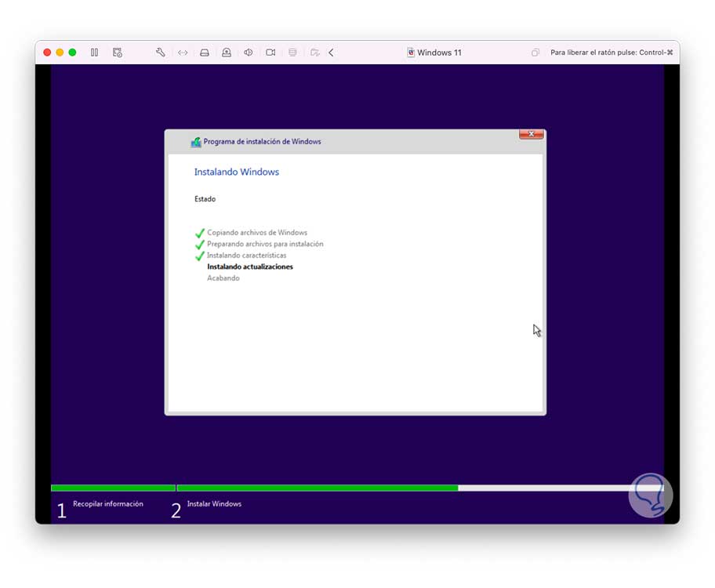Click the 'Acabando' pending step
Viewport: 715px width, 588px height.
tap(223, 278)
